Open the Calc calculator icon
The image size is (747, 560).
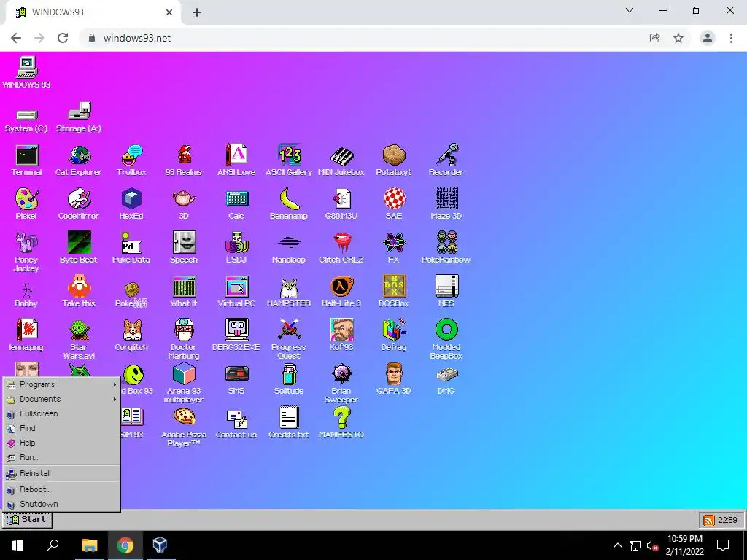(x=236, y=204)
